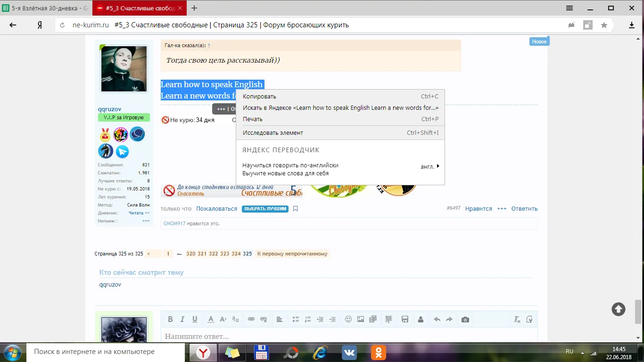Expand the англ. translation language submenu
The image size is (644, 362).
[430, 166]
